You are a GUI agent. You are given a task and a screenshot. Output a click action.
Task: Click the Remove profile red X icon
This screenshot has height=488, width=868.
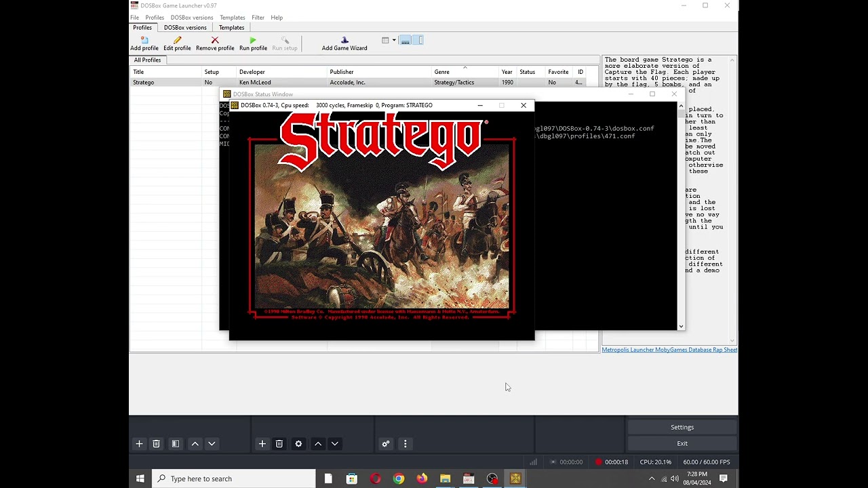(x=215, y=40)
